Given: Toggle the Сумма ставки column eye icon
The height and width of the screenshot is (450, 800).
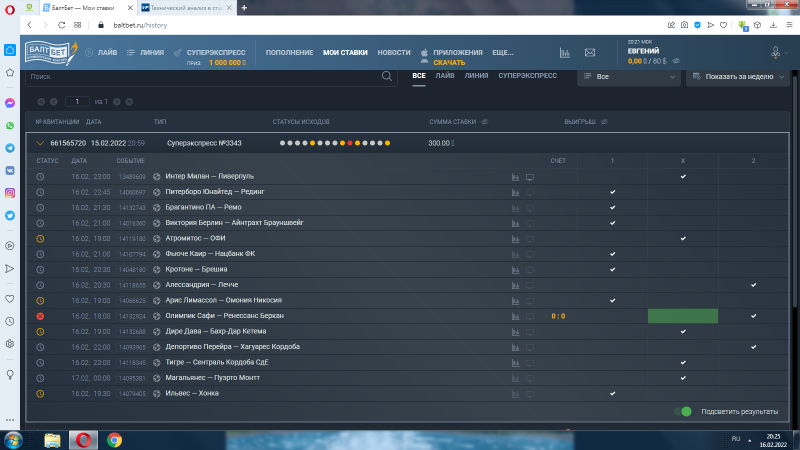Looking at the screenshot, I should click(485, 121).
